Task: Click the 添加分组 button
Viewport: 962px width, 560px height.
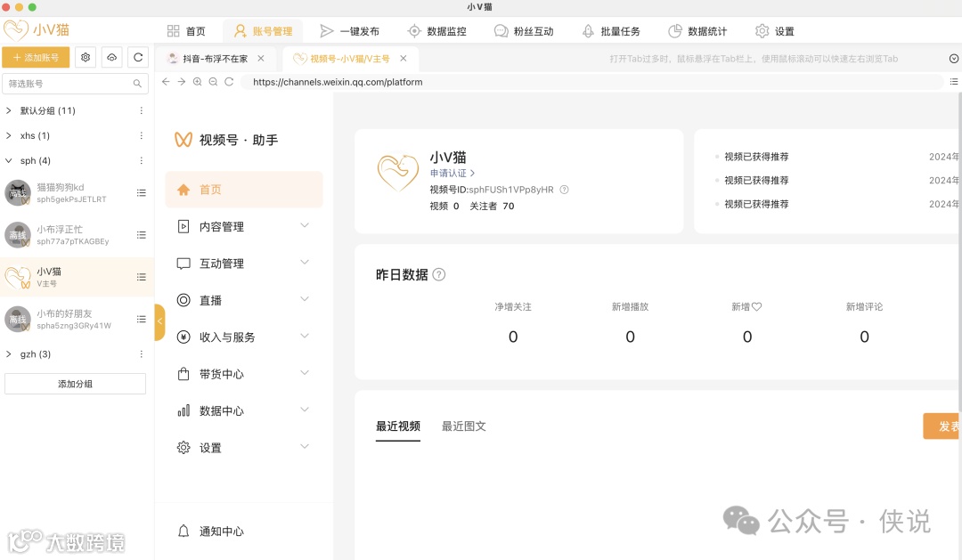Action: [75, 384]
